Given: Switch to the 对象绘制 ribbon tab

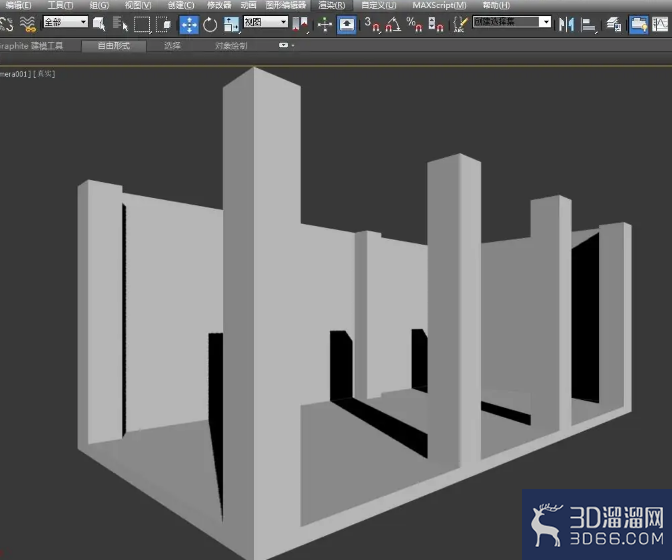Looking at the screenshot, I should tap(231, 46).
